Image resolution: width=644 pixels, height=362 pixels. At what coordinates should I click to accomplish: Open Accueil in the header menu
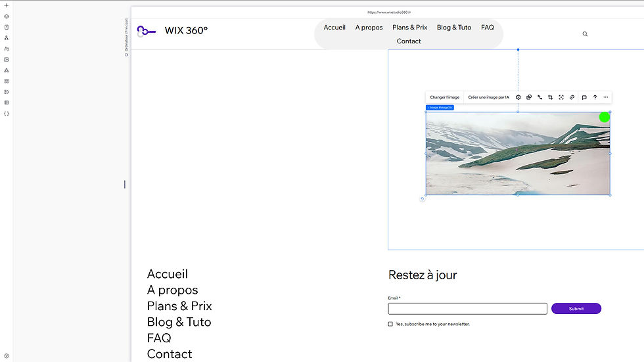pyautogui.click(x=334, y=28)
